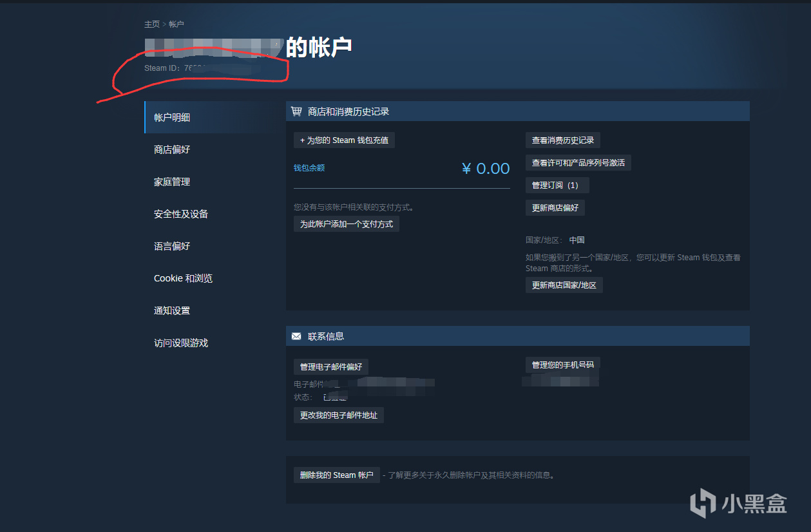Image resolution: width=811 pixels, height=532 pixels.
Task: Click the 更新商店偏好 button
Action: 555,207
